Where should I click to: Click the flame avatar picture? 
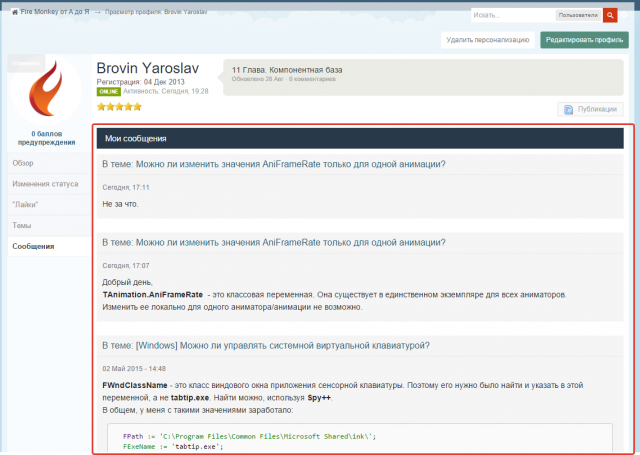pyautogui.click(x=46, y=89)
